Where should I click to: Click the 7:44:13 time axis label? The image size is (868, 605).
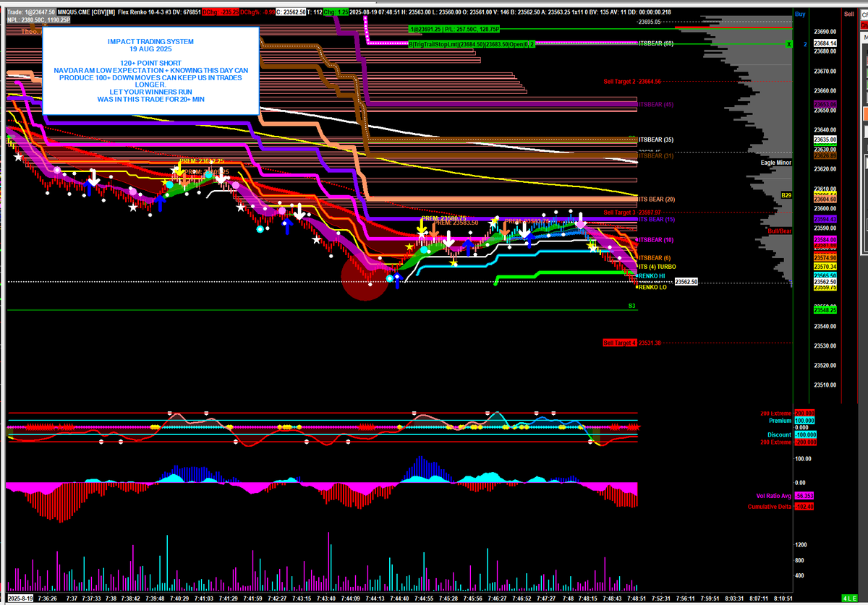coord(375,598)
